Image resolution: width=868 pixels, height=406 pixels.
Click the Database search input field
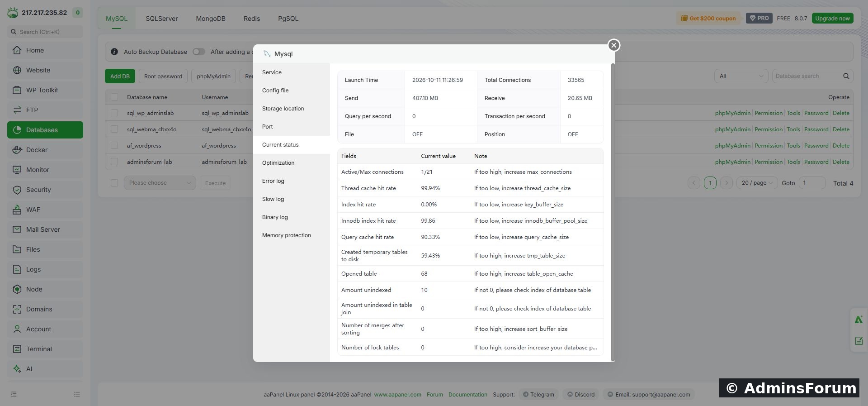[x=807, y=76]
